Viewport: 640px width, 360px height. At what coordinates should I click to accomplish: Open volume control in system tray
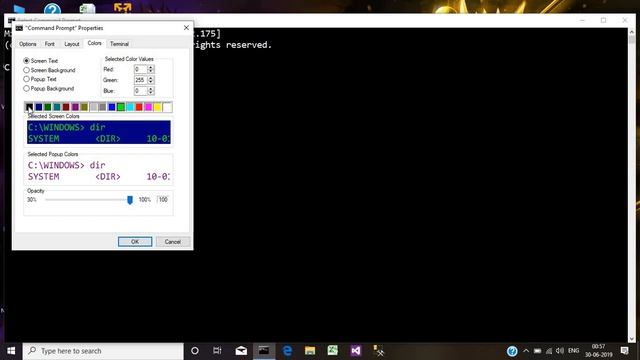click(560, 351)
